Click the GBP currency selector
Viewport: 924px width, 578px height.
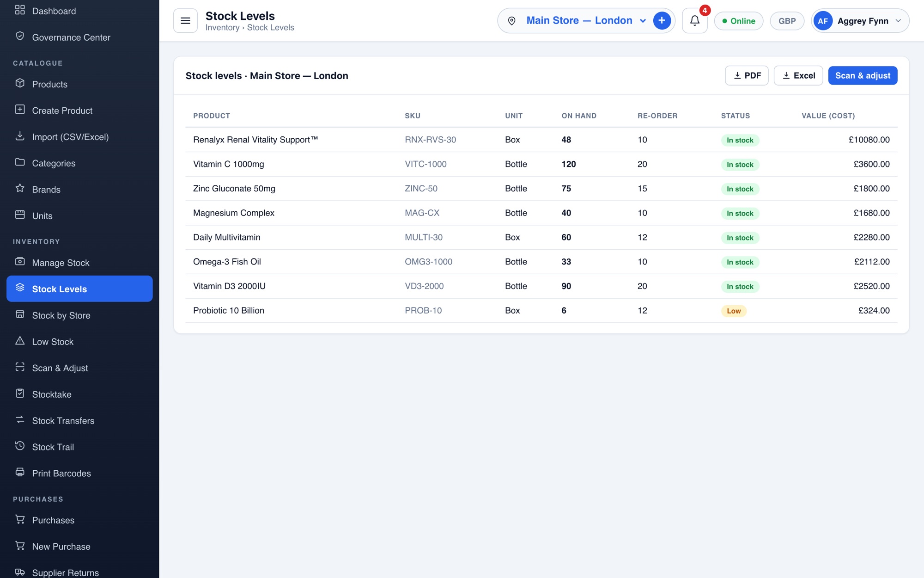click(787, 21)
